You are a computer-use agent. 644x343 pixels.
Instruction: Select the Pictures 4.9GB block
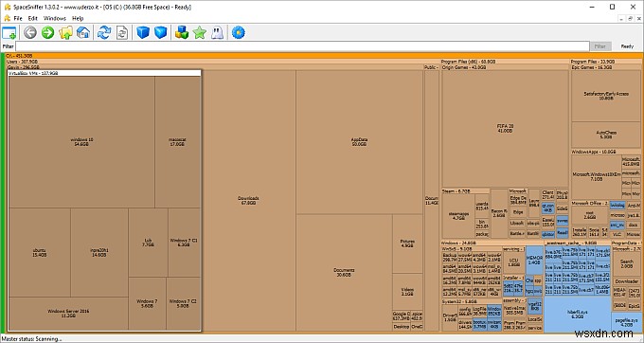(407, 244)
